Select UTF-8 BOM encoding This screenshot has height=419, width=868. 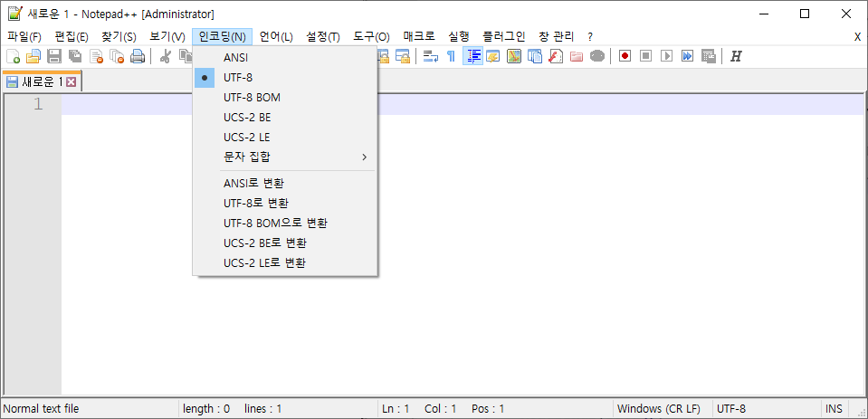285,98
